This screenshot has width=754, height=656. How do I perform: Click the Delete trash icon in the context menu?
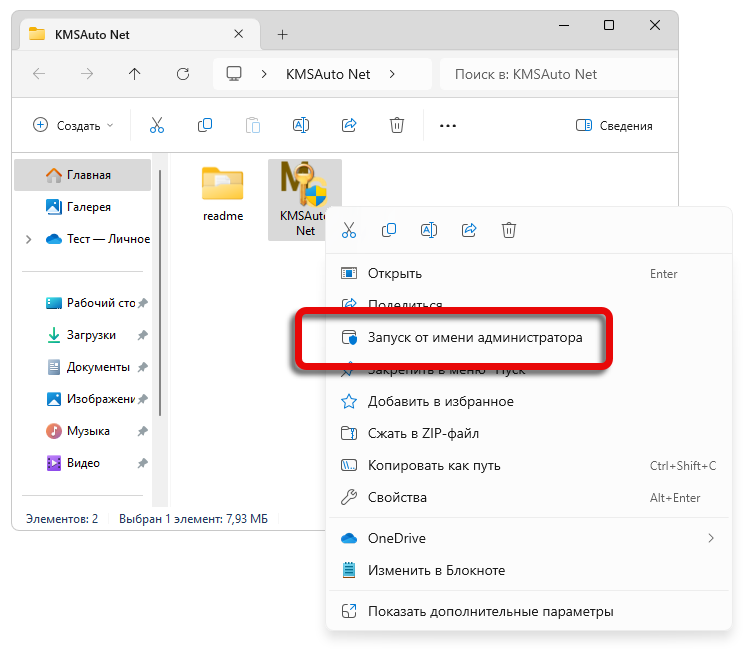point(509,230)
